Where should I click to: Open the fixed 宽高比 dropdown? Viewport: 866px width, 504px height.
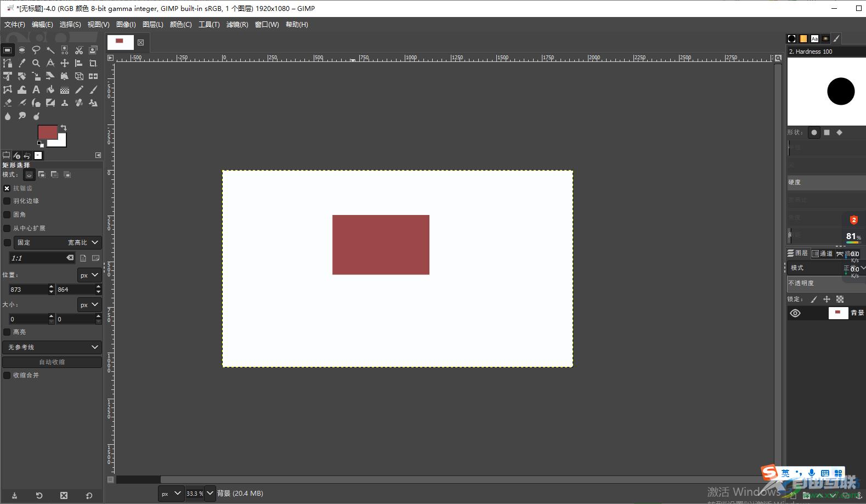(58, 242)
